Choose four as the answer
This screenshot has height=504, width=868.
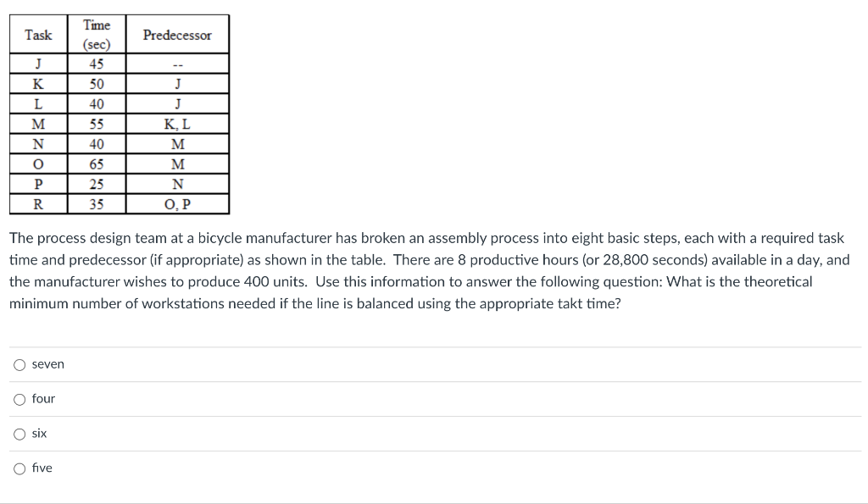19,398
